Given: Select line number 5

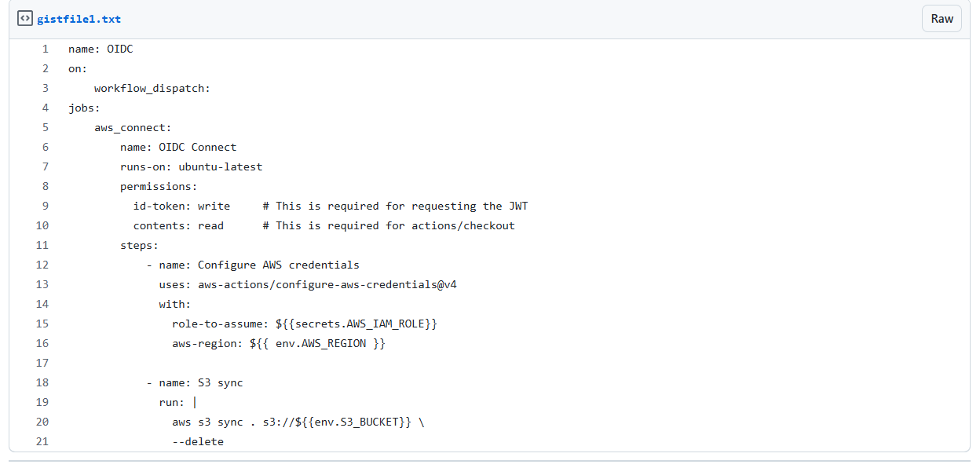Looking at the screenshot, I should 45,127.
